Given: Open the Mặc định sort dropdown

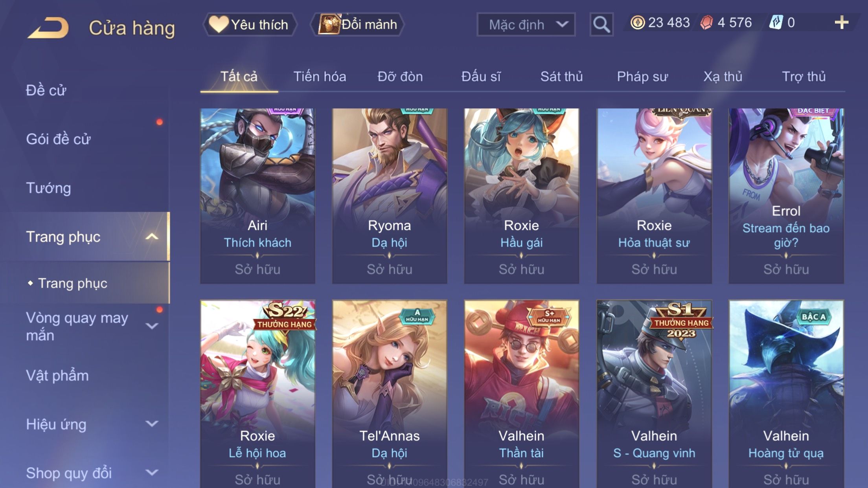Looking at the screenshot, I should [526, 24].
